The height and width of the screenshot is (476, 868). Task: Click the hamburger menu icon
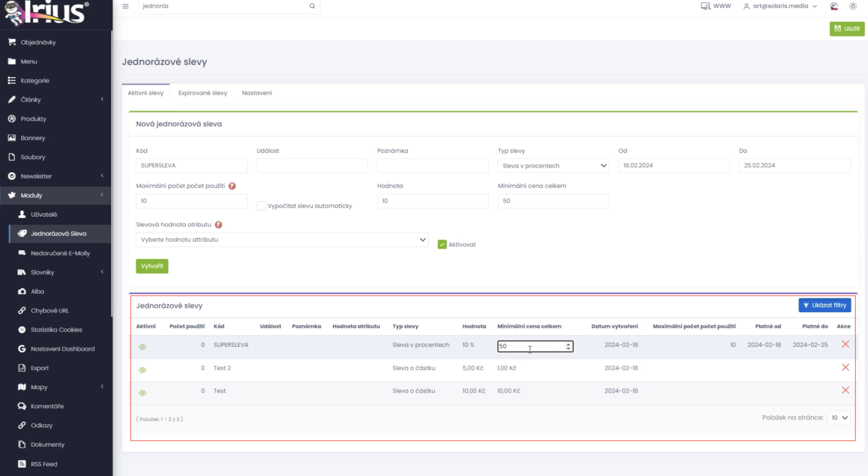pos(126,6)
